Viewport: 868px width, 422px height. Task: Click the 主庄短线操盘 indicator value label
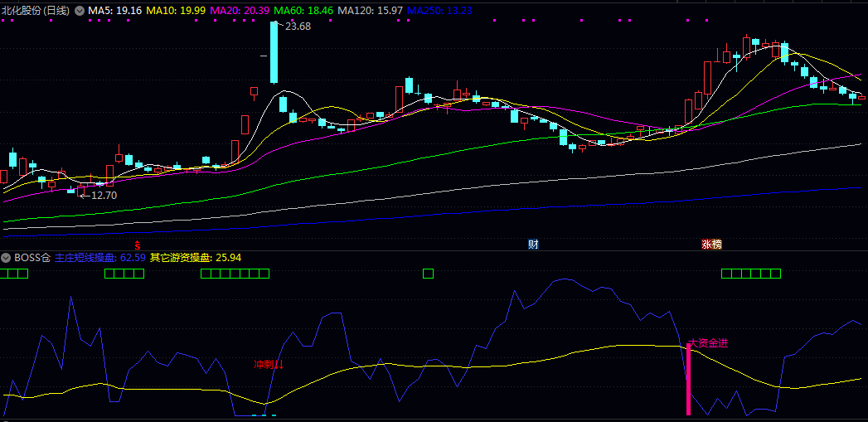100,257
